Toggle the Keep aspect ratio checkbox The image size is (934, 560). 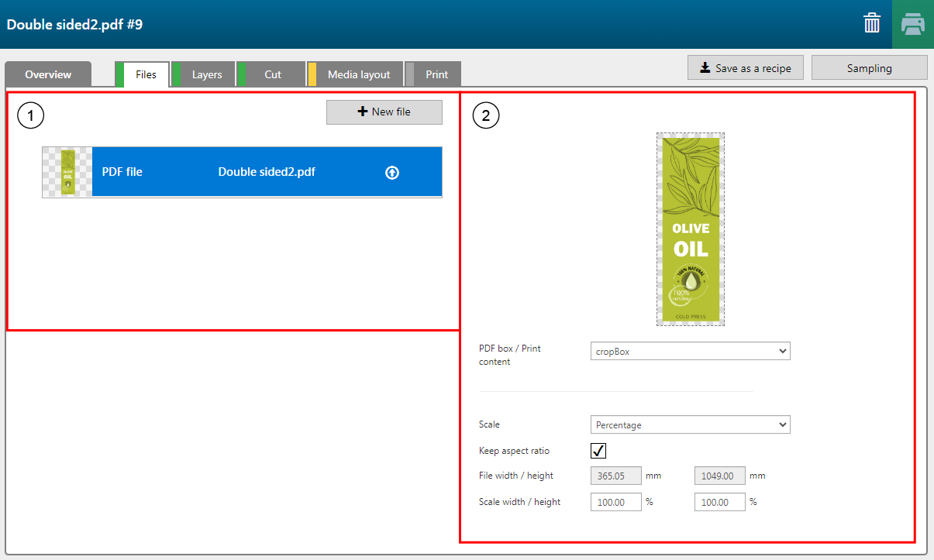[x=598, y=451]
